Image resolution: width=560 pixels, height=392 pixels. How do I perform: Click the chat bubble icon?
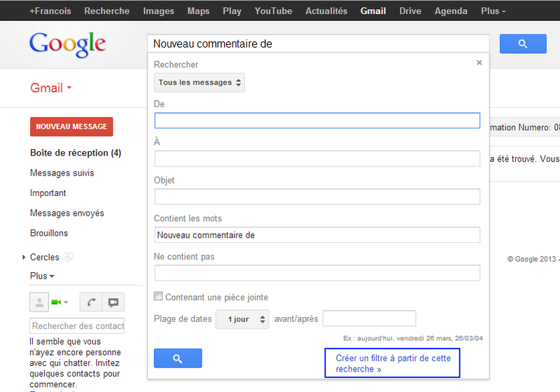coord(113,302)
